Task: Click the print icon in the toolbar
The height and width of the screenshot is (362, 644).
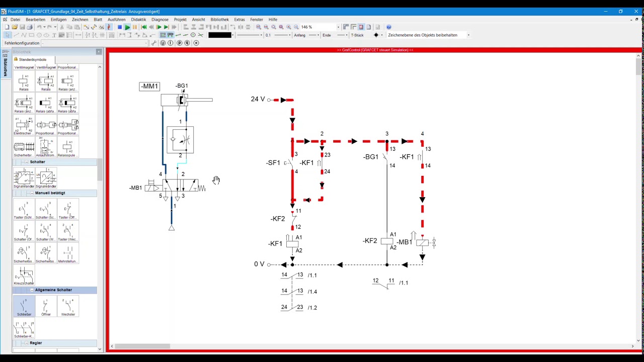Action: [29, 27]
